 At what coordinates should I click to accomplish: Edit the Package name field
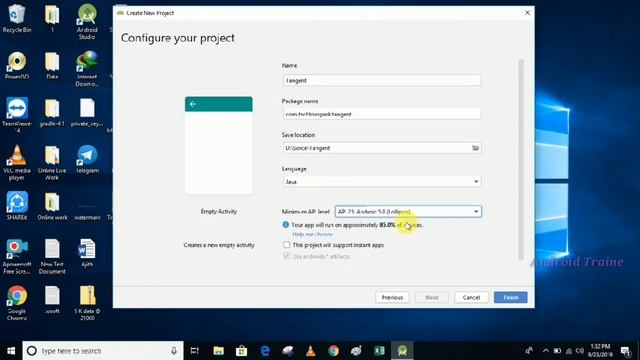[382, 114]
